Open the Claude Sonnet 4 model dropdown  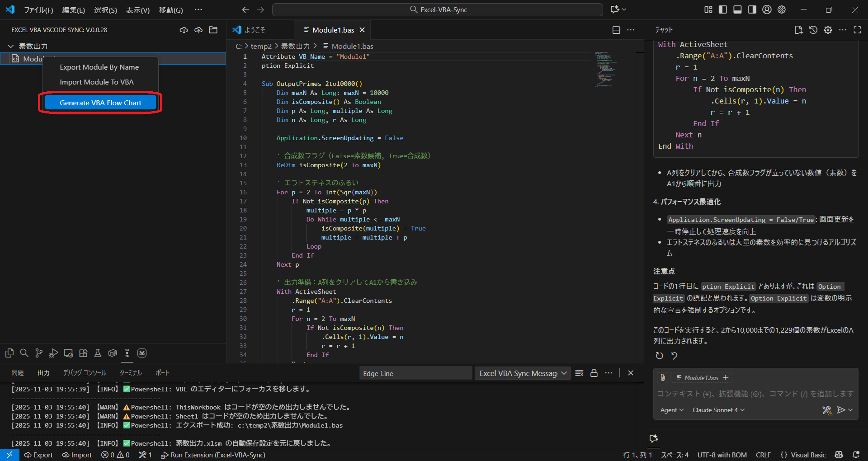(718, 410)
